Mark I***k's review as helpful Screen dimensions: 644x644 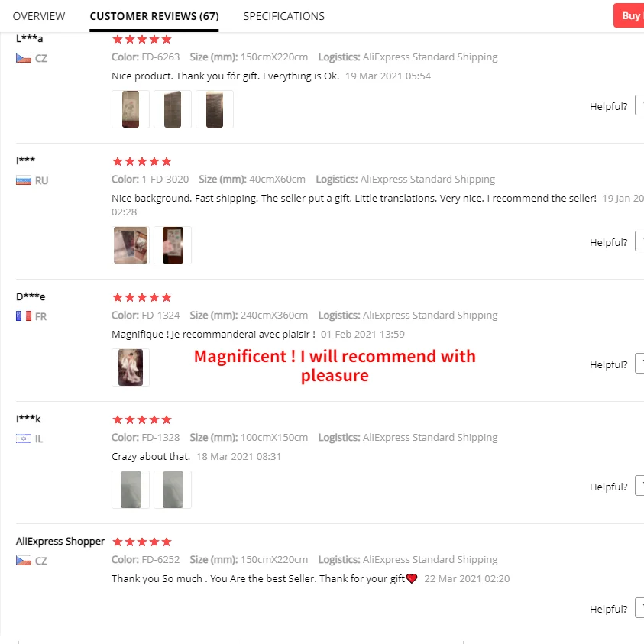coord(639,487)
